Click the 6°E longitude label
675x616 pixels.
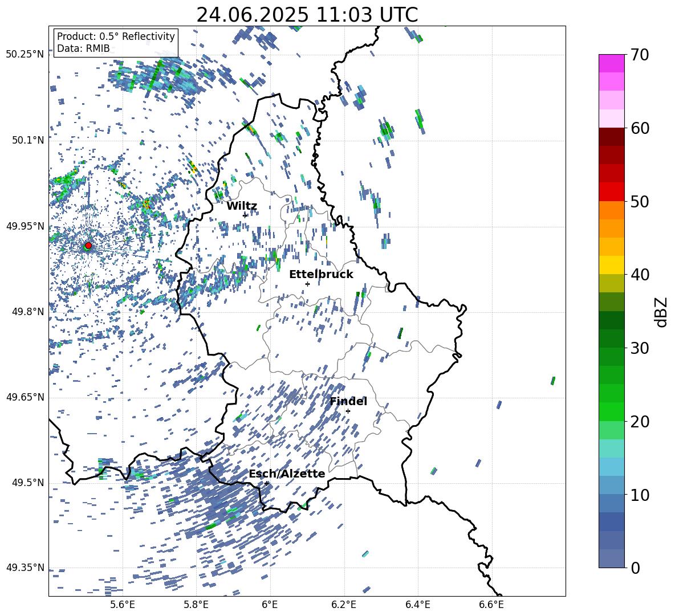[270, 605]
